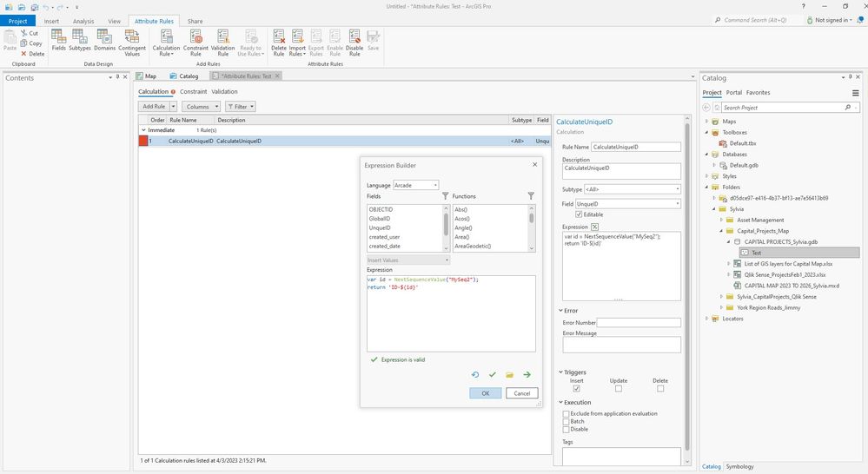Viewport: 868px width, 474px height.
Task: Open the Catalog pane hamburger menu
Action: click(x=855, y=93)
